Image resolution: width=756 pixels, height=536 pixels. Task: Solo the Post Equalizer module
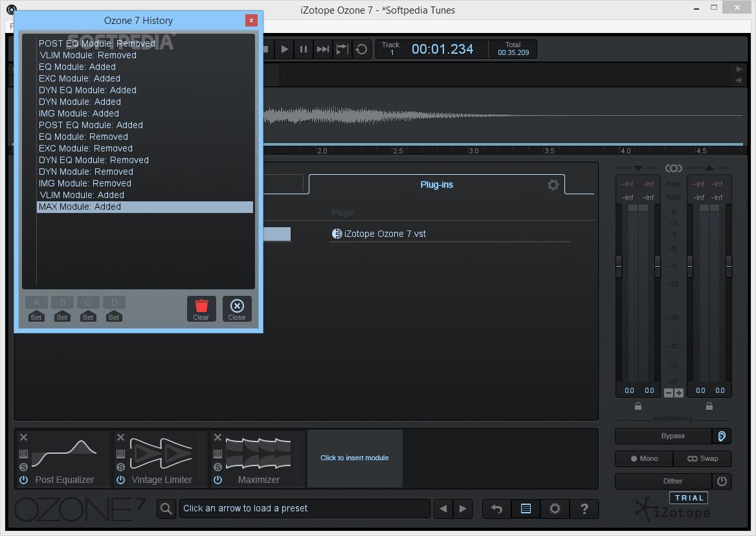23,467
